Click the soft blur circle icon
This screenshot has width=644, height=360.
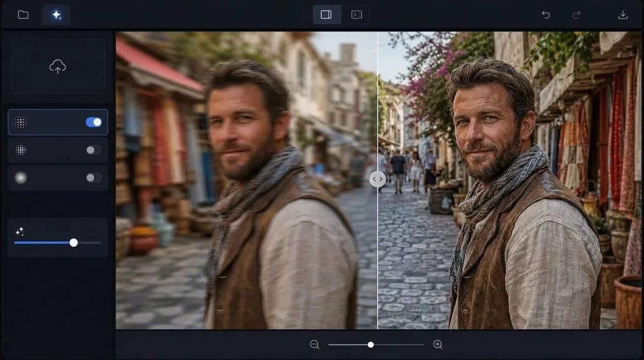click(21, 177)
